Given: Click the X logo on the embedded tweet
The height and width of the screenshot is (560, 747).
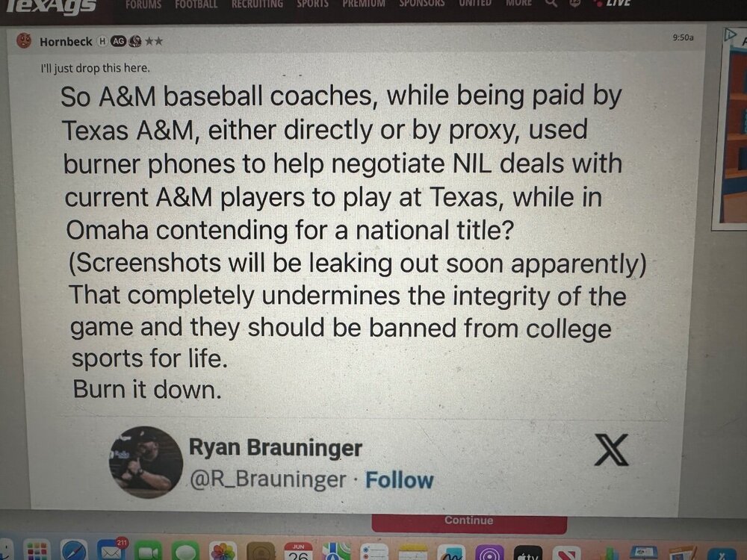Looking at the screenshot, I should coord(610,451).
